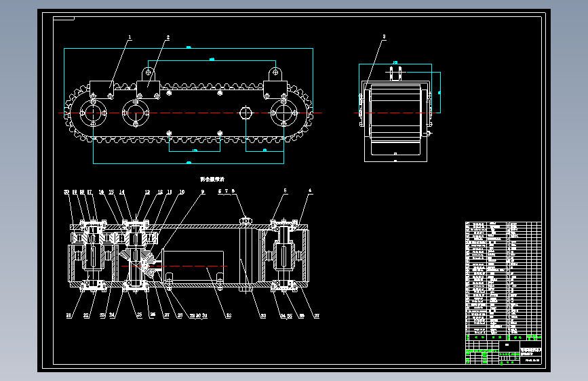The image size is (588, 381).
Task: Select the Chinese caption above the section view
Action: tap(212, 180)
